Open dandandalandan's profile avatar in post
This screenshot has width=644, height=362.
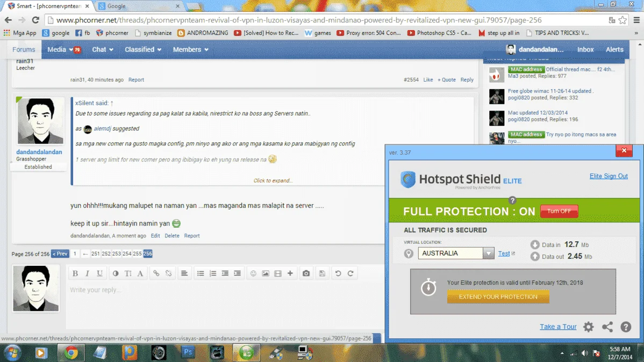pyautogui.click(x=40, y=121)
